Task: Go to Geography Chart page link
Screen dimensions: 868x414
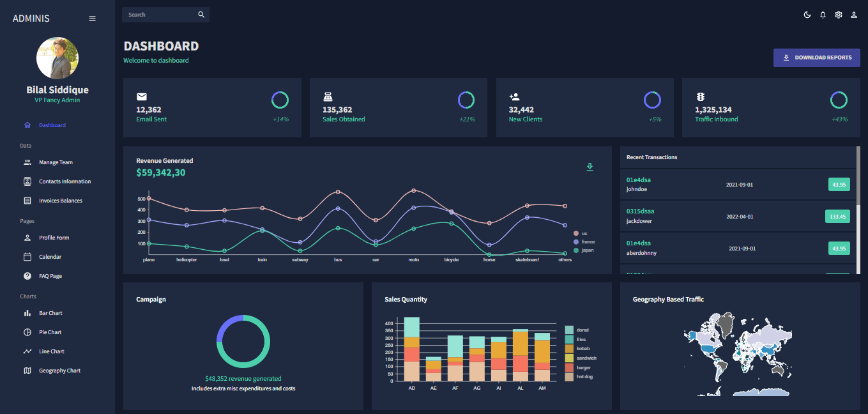Action: (x=60, y=371)
